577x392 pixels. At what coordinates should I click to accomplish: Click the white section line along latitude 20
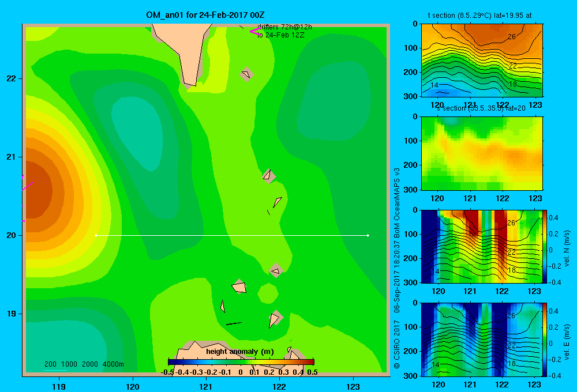point(232,235)
